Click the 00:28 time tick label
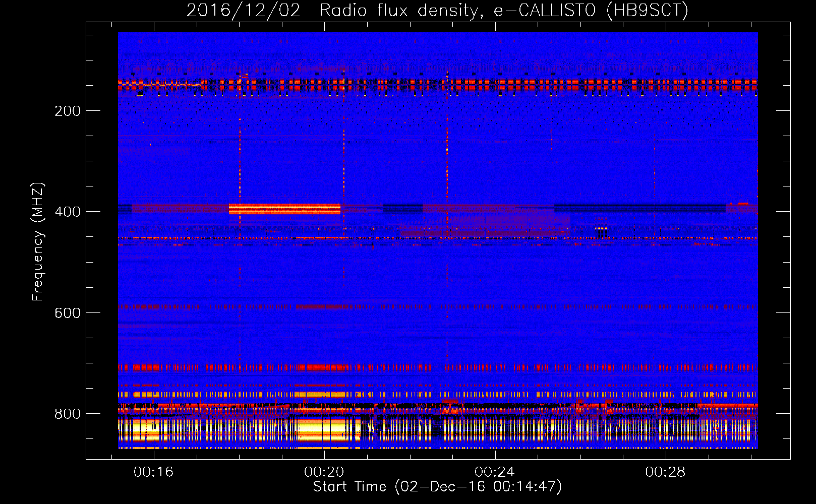 pos(665,472)
